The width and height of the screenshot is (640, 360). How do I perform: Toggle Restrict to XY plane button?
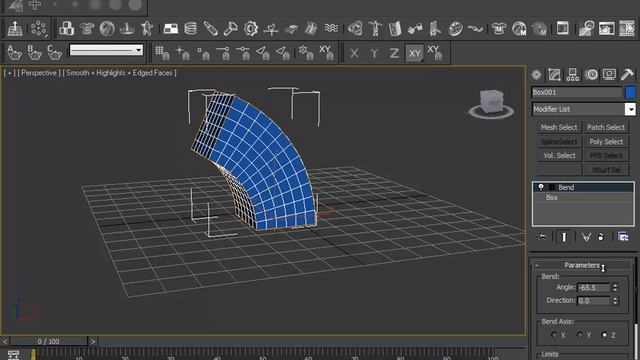point(414,53)
